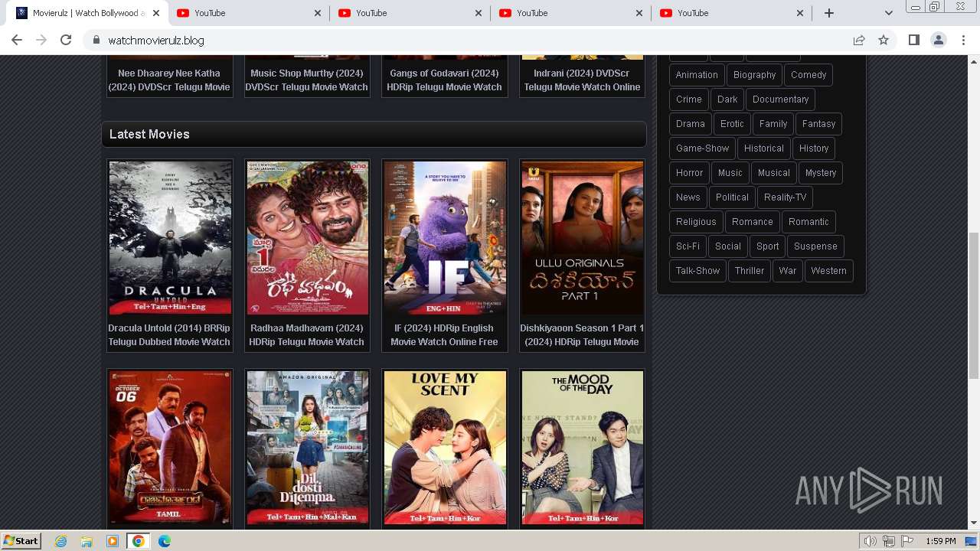Open the Animation genre tag
Screen dimensions: 980x551
pyautogui.click(x=697, y=75)
